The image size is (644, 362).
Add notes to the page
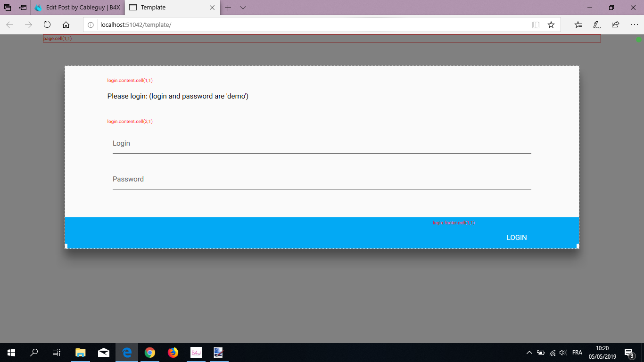pos(597,25)
